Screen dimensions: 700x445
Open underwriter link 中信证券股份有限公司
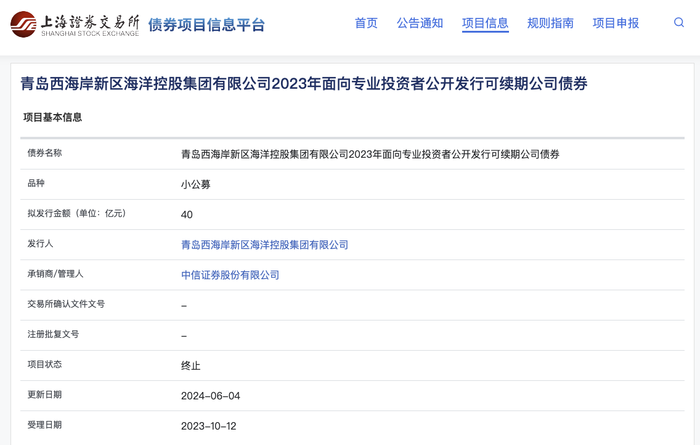tap(230, 275)
